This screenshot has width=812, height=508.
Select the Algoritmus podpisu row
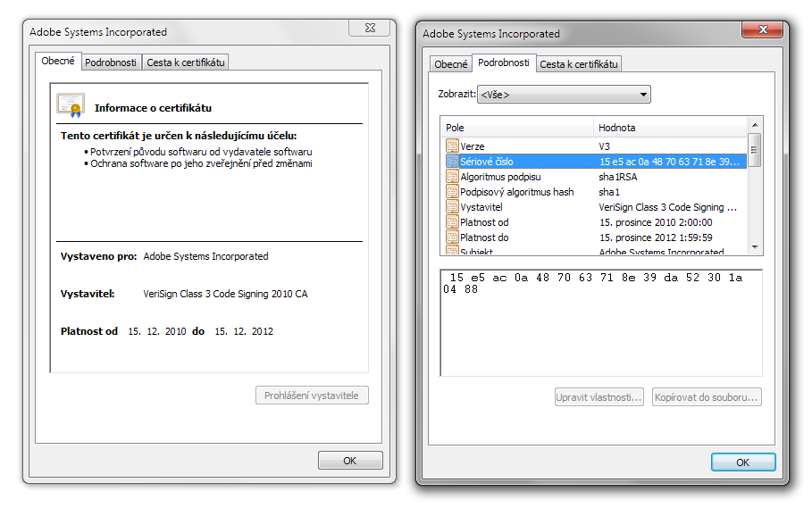[596, 177]
